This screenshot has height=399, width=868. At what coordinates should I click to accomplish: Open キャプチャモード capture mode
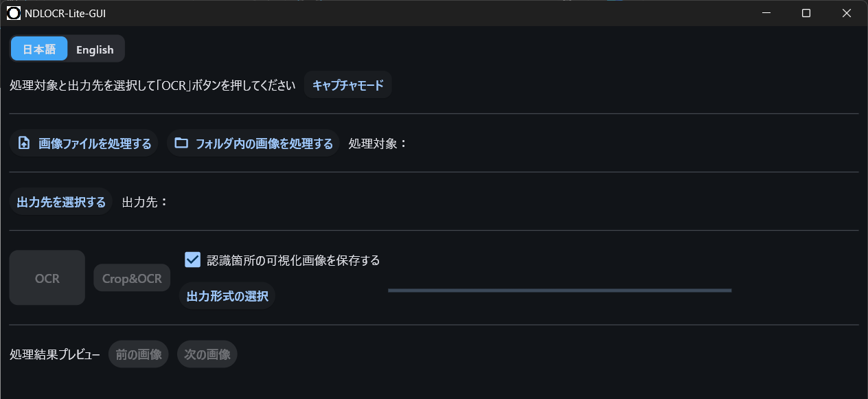pos(348,85)
